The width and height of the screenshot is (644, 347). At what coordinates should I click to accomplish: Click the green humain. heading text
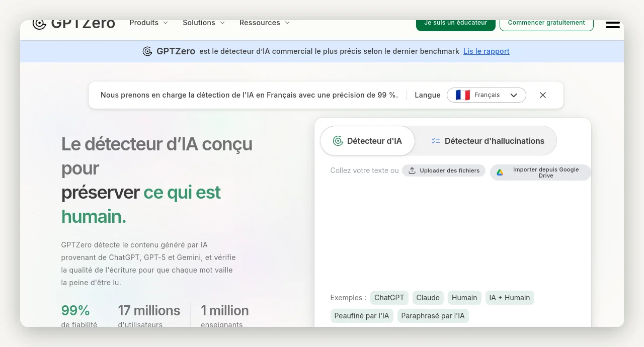pyautogui.click(x=94, y=216)
